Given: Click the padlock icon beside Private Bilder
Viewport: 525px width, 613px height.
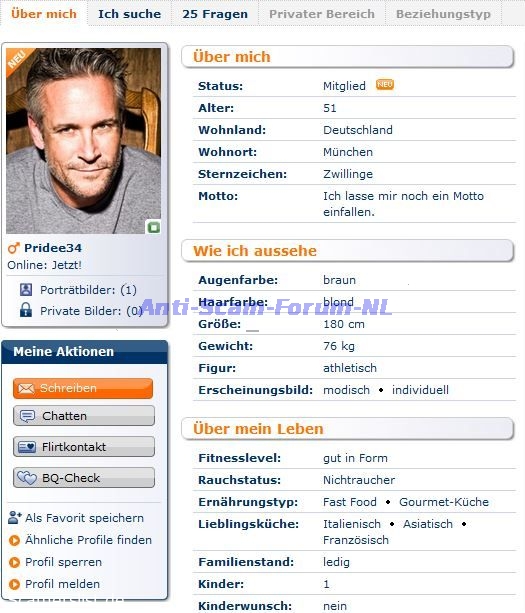Looking at the screenshot, I should (26, 310).
